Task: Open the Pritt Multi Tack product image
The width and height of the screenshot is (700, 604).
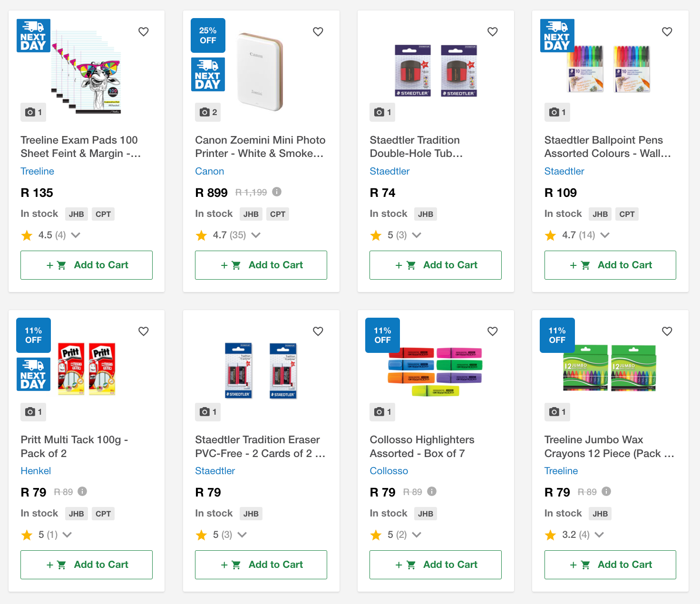Action: pos(87,369)
